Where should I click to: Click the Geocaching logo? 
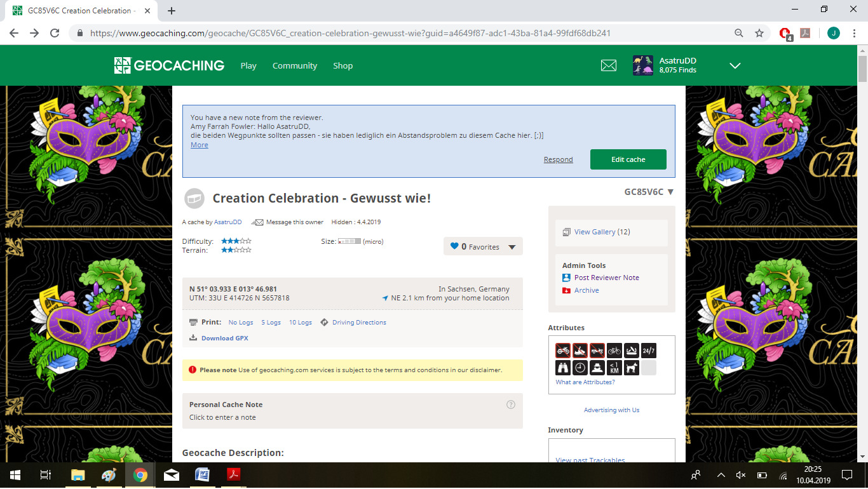169,65
